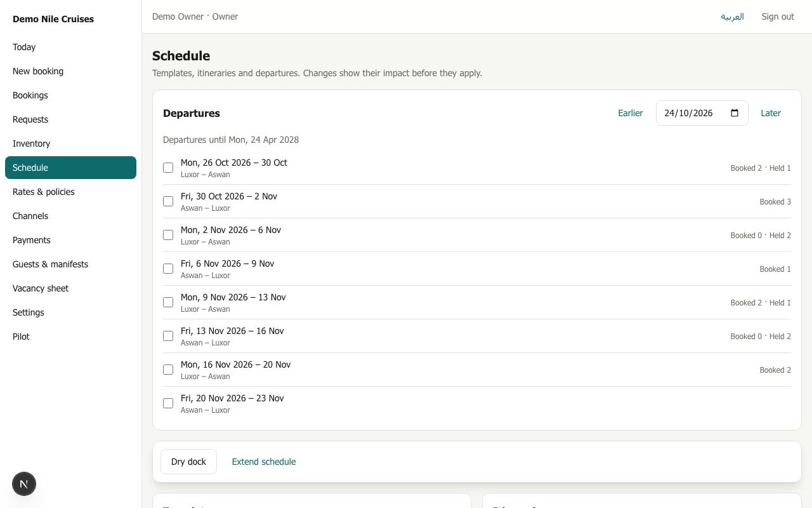Show later departures
812x508 pixels.
[x=771, y=113]
